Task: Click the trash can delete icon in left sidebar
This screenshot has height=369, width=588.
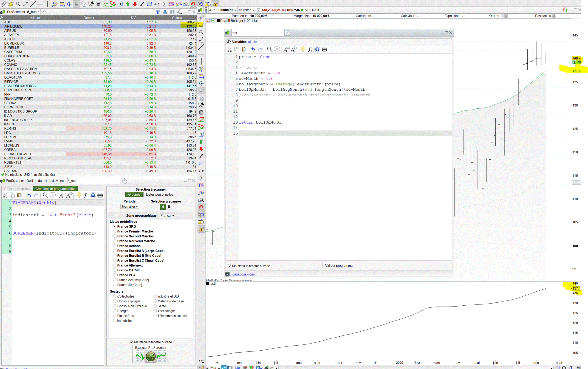Action: pyautogui.click(x=201, y=113)
